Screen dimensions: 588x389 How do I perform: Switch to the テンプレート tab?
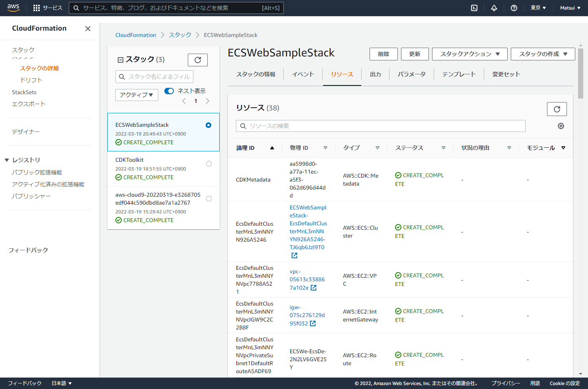point(459,74)
